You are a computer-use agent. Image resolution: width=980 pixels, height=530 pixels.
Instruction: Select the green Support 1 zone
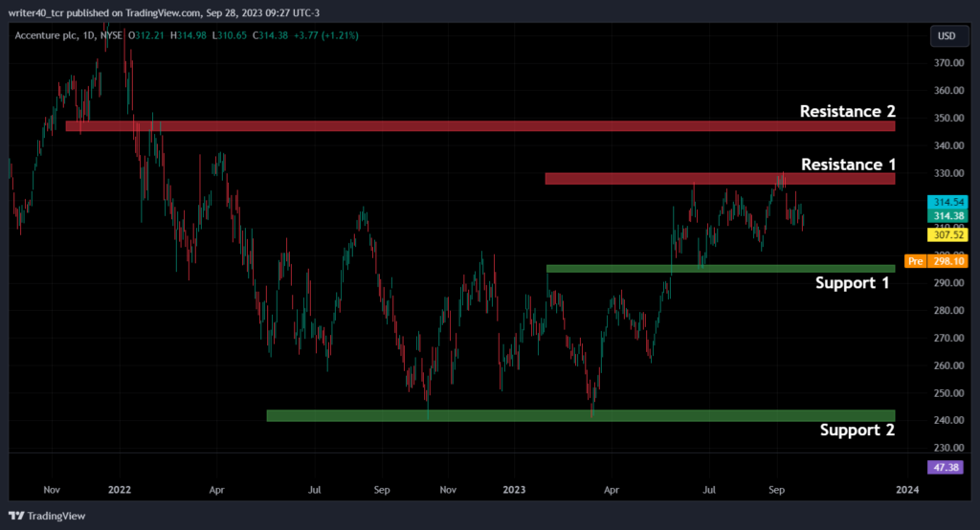(x=721, y=269)
